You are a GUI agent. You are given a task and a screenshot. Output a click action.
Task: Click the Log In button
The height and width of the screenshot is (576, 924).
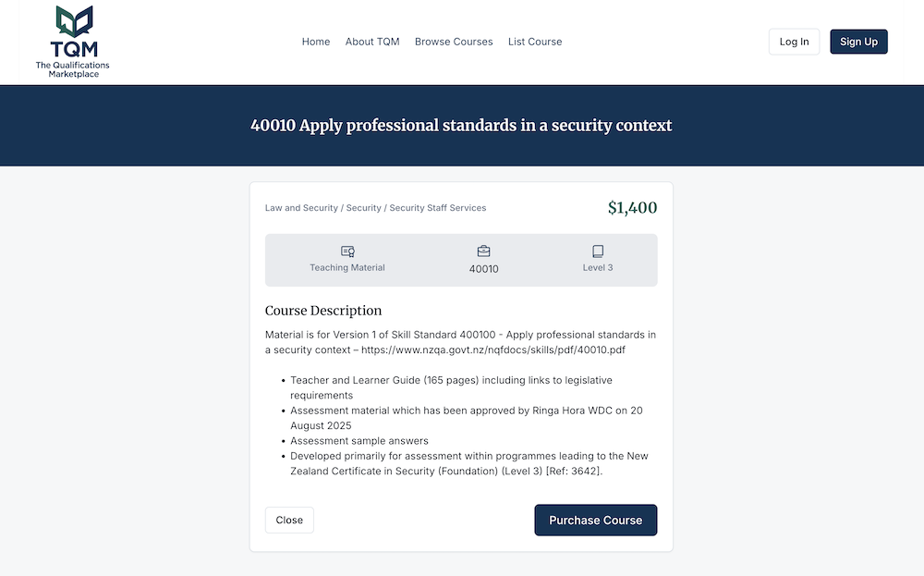point(794,42)
